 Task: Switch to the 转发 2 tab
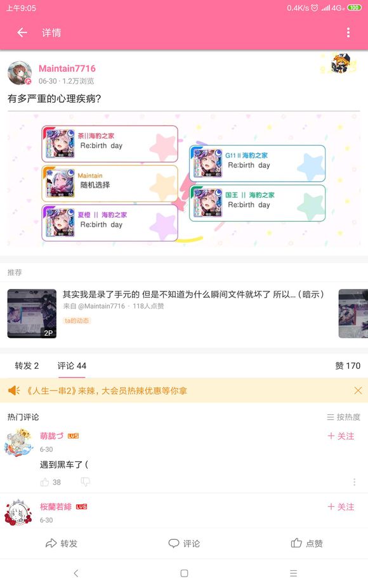pos(27,366)
